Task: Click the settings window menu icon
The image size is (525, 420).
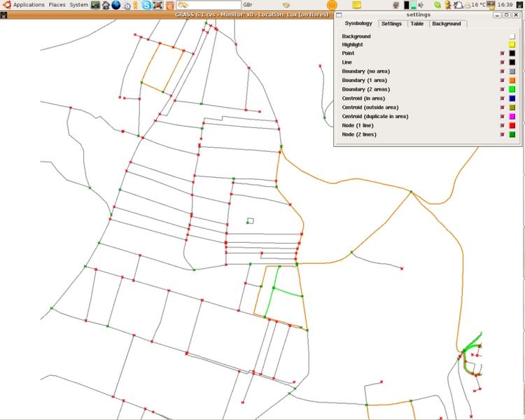Action: tap(339, 15)
